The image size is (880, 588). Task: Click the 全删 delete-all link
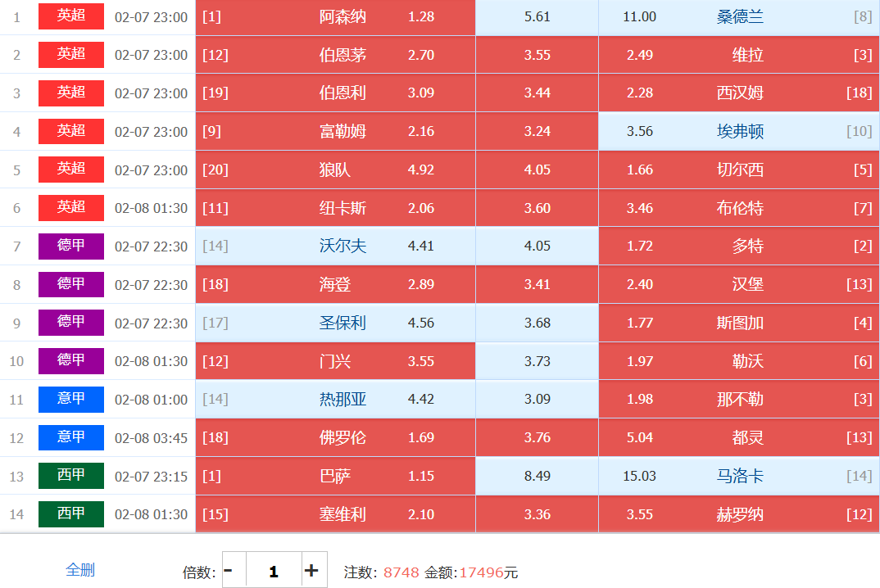pos(80,570)
